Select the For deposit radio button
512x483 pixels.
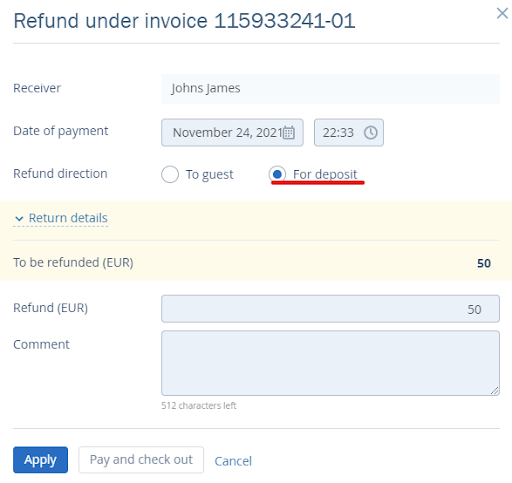coord(277,174)
